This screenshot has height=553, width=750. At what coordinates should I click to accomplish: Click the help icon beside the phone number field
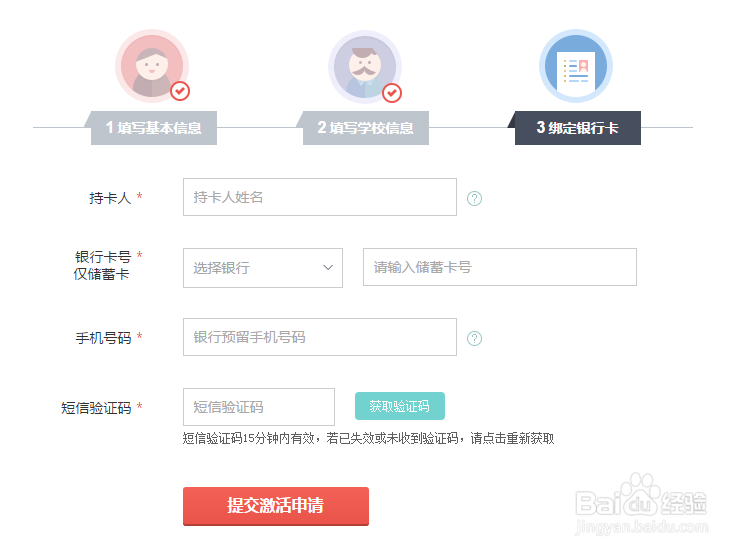pyautogui.click(x=474, y=338)
